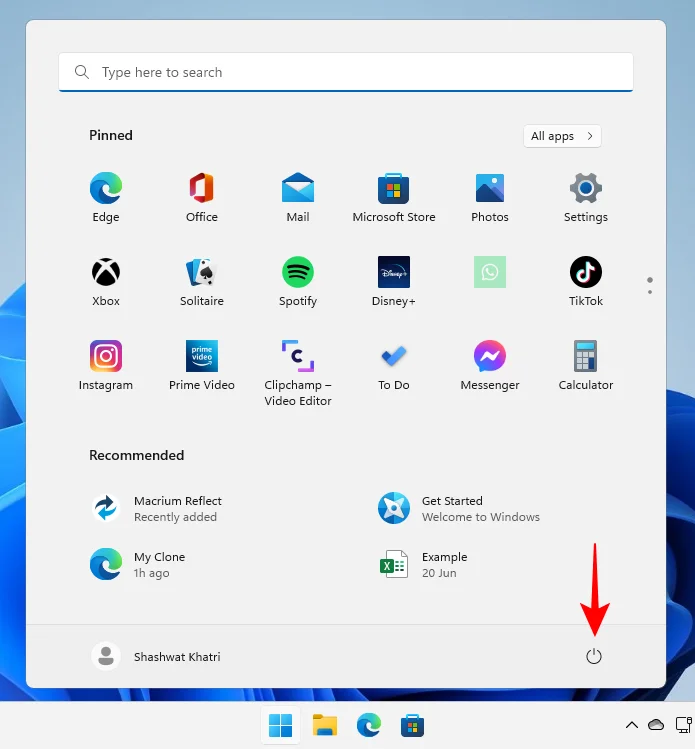This screenshot has height=749, width=695.
Task: Click the Windows Start button on the taskbar
Action: [x=280, y=725]
